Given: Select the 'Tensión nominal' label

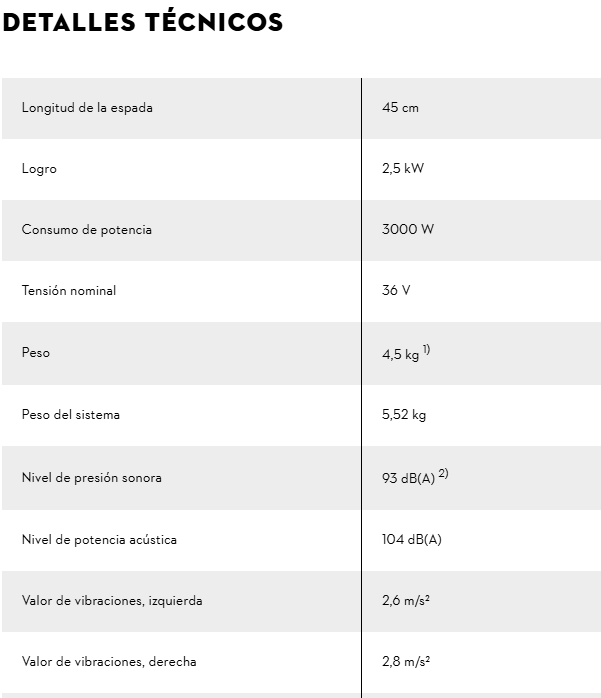Looking at the screenshot, I should (x=69, y=291).
